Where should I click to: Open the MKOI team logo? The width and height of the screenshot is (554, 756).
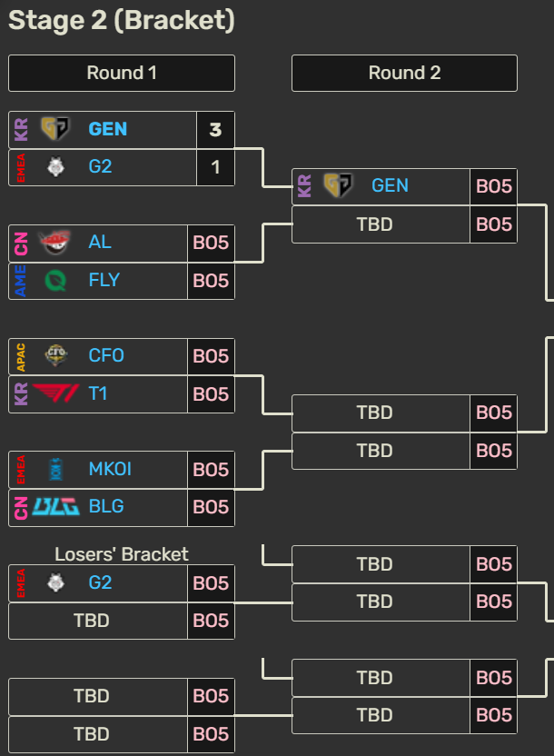pos(56,469)
